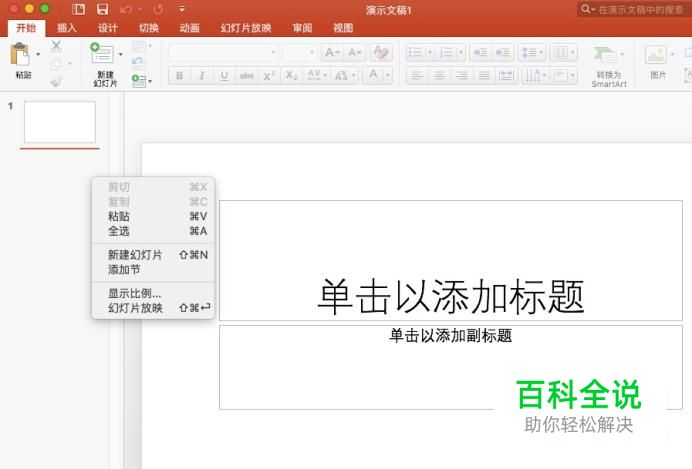Click the distribute text horizontally icon
692x469 pixels.
(x=506, y=76)
